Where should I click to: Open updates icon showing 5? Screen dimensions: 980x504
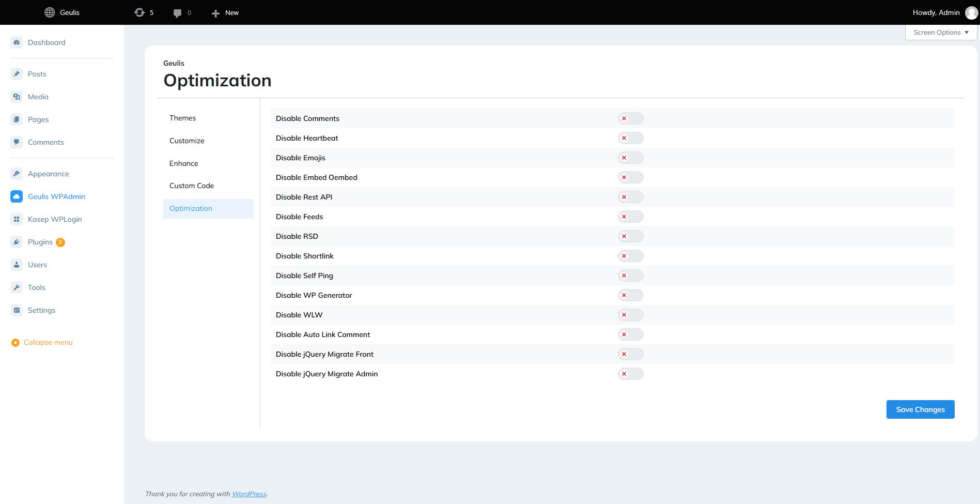tap(139, 12)
